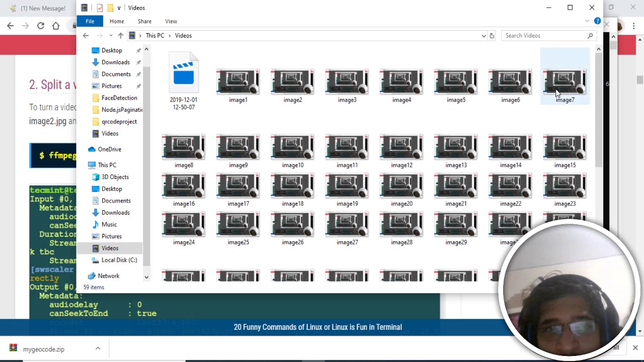Select the image12 thumbnail
Screen dimensions: 644x362
tap(401, 150)
